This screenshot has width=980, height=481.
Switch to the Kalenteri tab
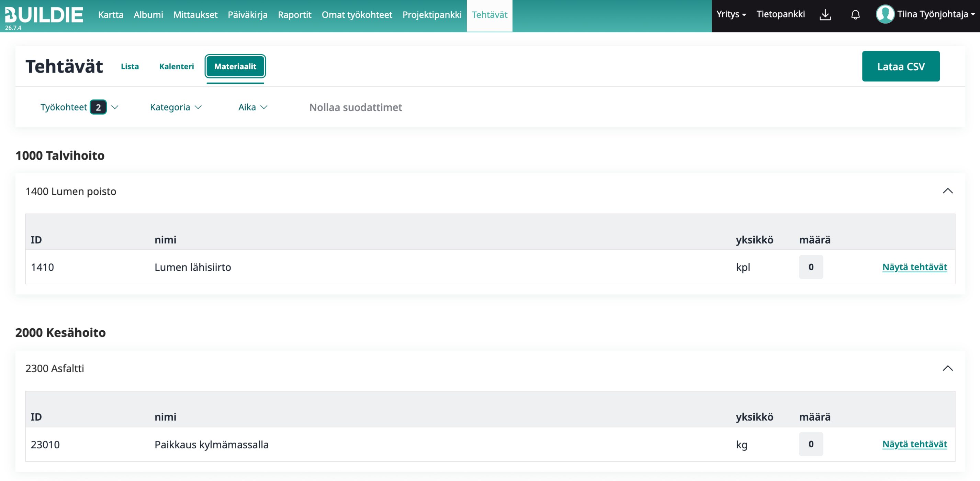tap(177, 67)
